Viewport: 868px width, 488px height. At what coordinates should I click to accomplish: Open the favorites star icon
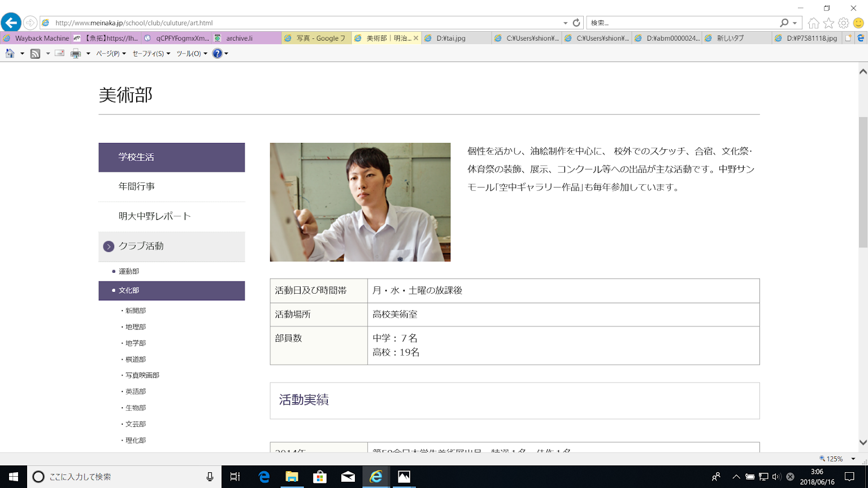tap(828, 23)
